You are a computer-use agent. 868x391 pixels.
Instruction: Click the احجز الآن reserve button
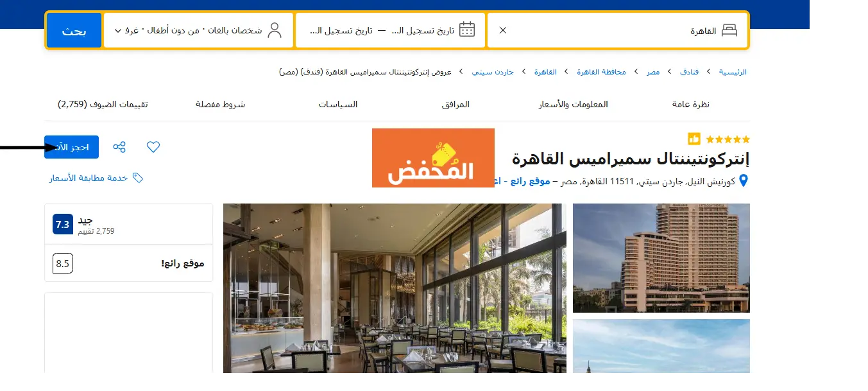point(71,147)
